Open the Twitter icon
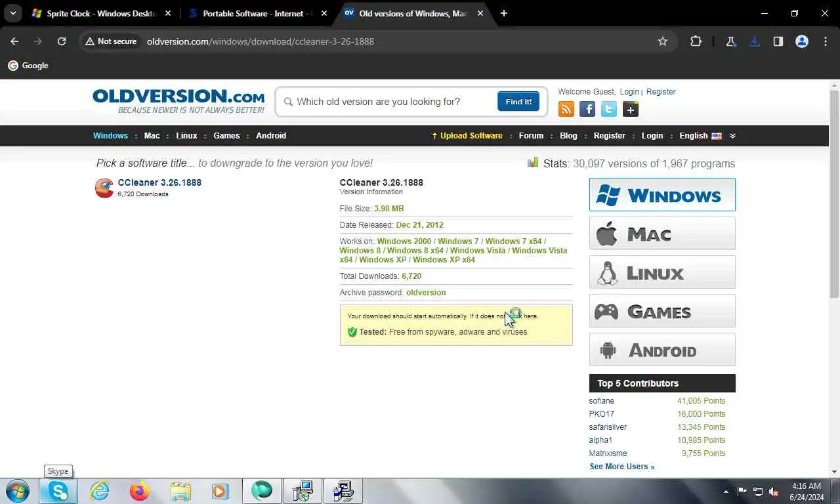This screenshot has height=504, width=840. tap(609, 110)
